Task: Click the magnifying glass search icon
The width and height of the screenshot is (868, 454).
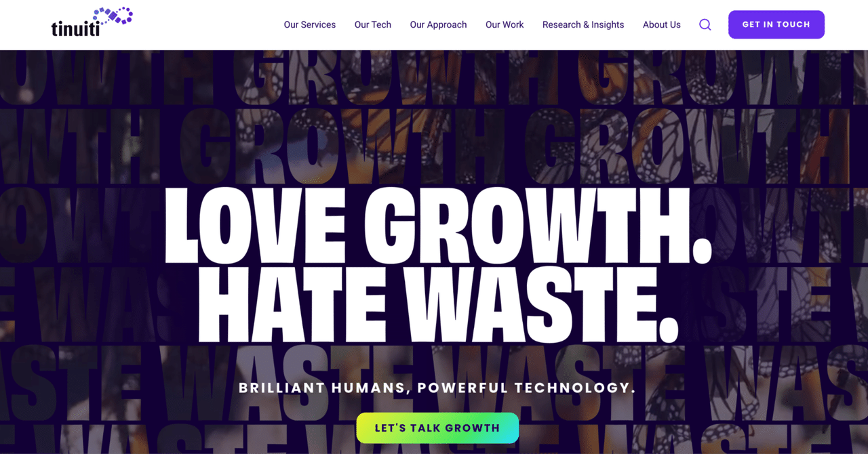Action: coord(705,24)
